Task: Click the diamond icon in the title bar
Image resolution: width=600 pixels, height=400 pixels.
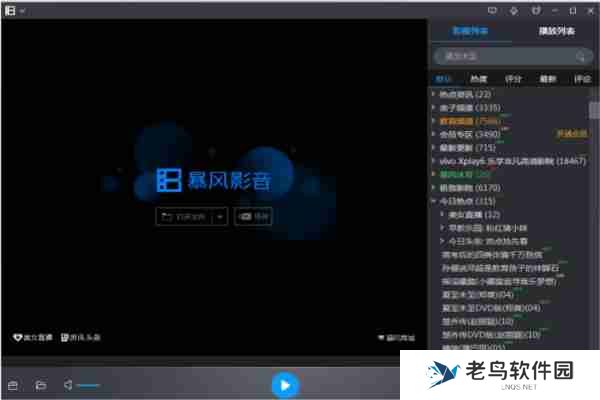Action: coord(514,11)
